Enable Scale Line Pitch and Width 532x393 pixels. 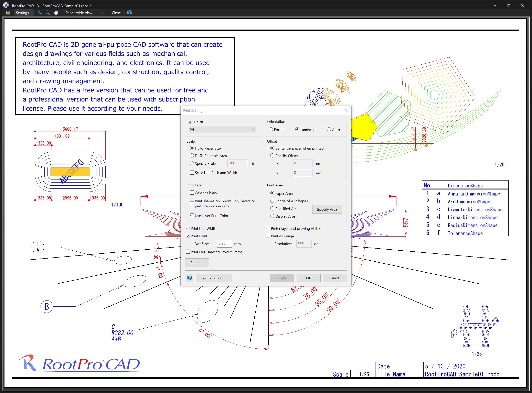pyautogui.click(x=213, y=173)
